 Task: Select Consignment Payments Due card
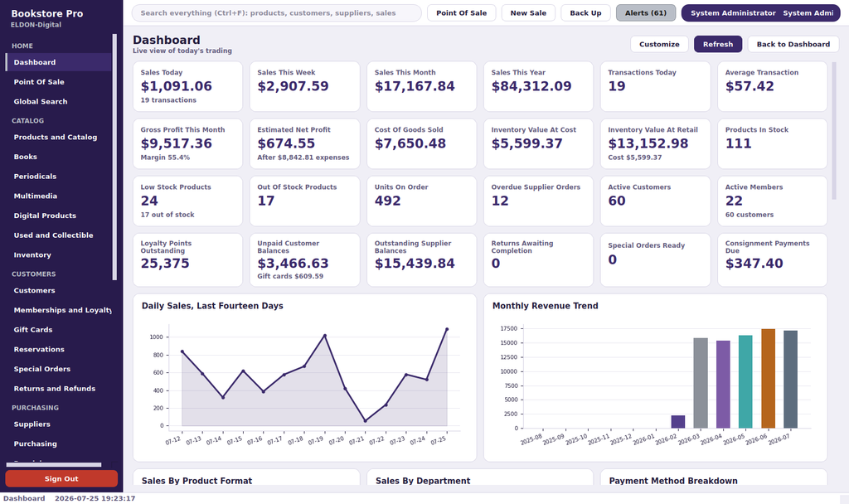point(772,259)
